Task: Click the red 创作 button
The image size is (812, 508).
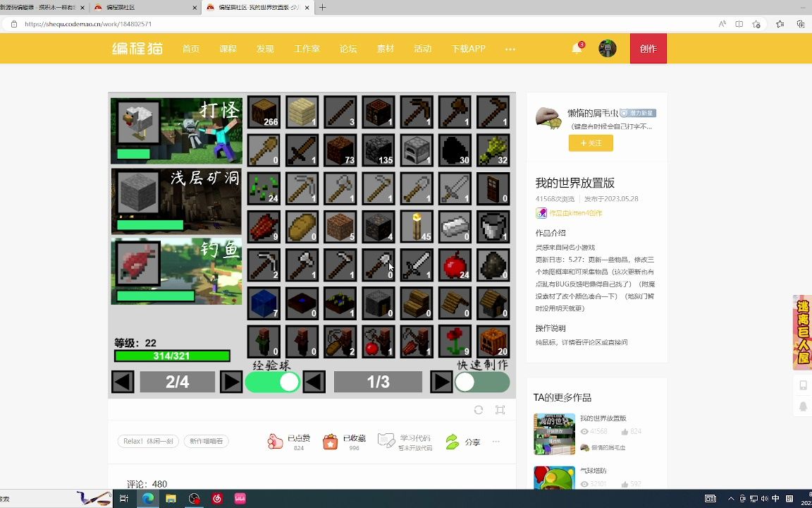Action: (648, 48)
